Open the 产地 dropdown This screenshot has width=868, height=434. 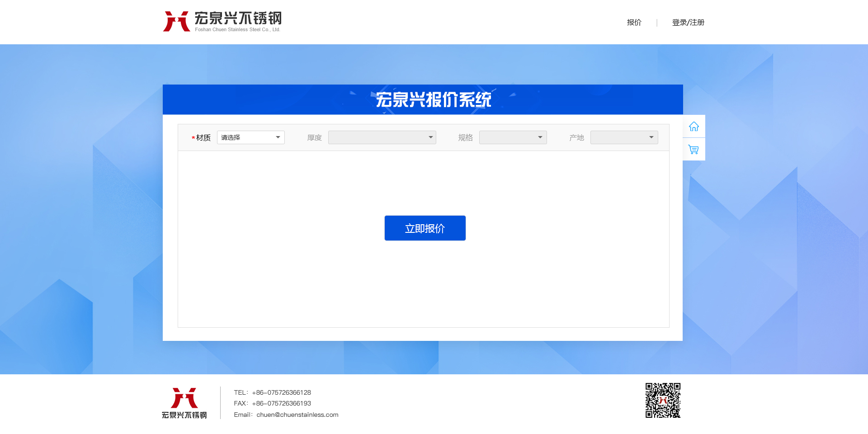tap(624, 137)
